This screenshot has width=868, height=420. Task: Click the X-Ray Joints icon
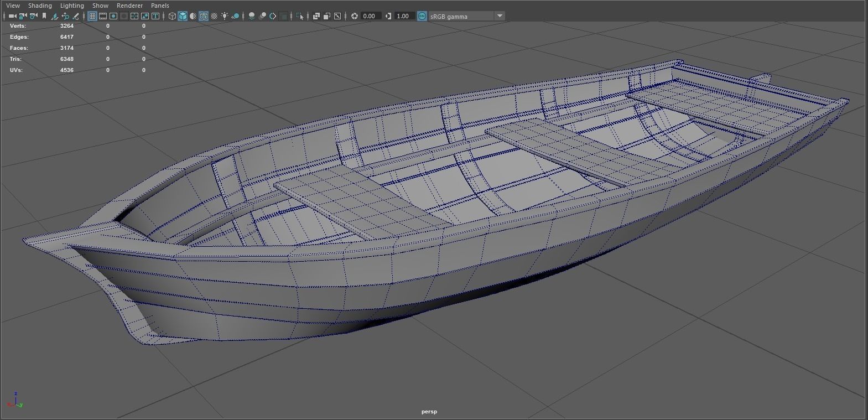[x=337, y=16]
